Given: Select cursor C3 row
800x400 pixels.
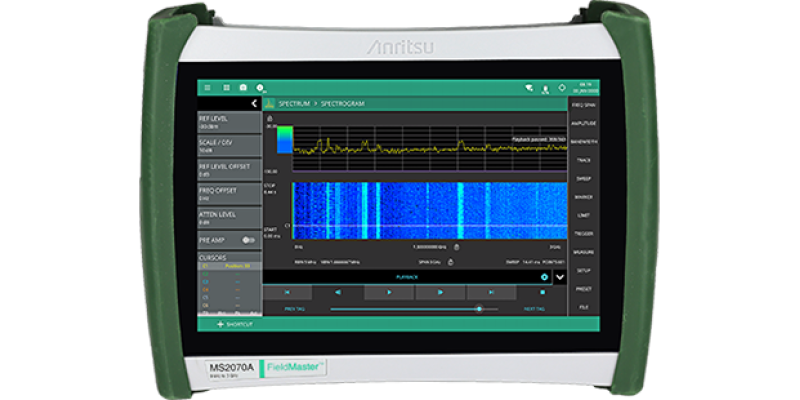Looking at the screenshot, I should coord(230,282).
